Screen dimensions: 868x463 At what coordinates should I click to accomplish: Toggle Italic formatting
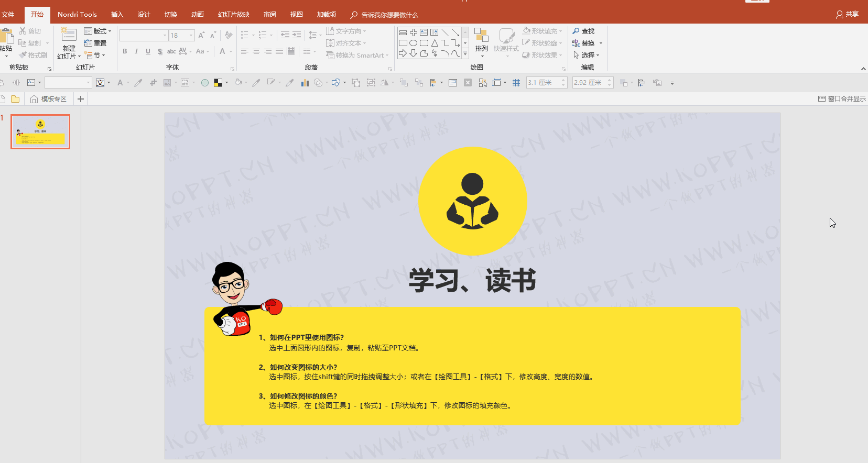tap(136, 51)
